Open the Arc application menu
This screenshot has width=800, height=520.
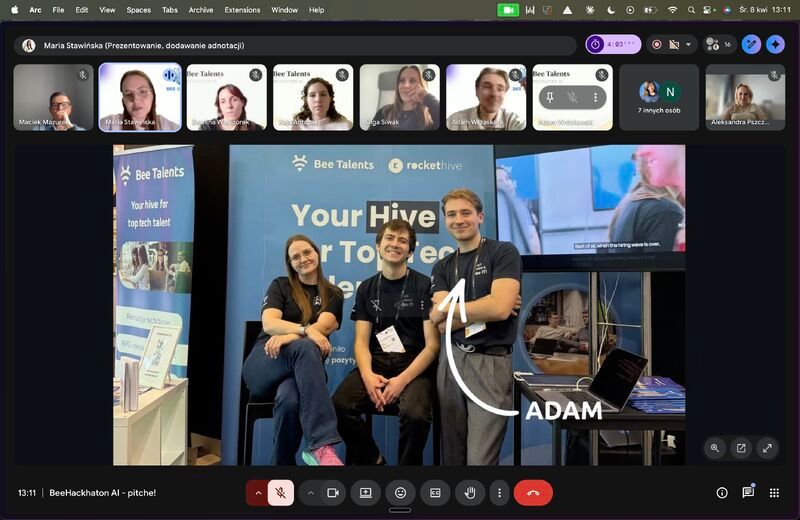[35, 10]
